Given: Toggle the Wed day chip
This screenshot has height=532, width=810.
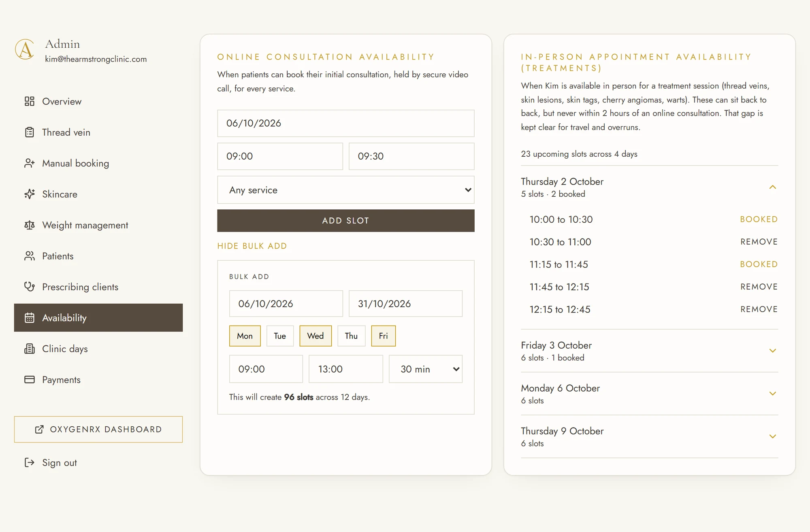Looking at the screenshot, I should click(315, 336).
